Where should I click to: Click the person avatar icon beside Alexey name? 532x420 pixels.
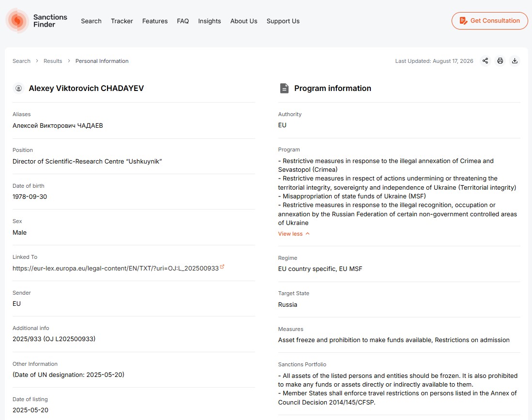pyautogui.click(x=19, y=88)
